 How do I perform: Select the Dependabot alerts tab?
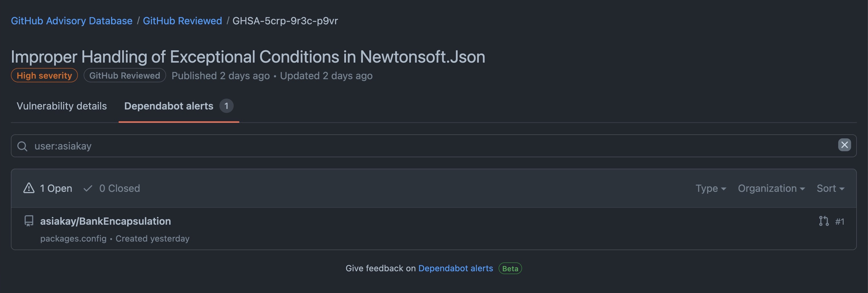coord(169,106)
